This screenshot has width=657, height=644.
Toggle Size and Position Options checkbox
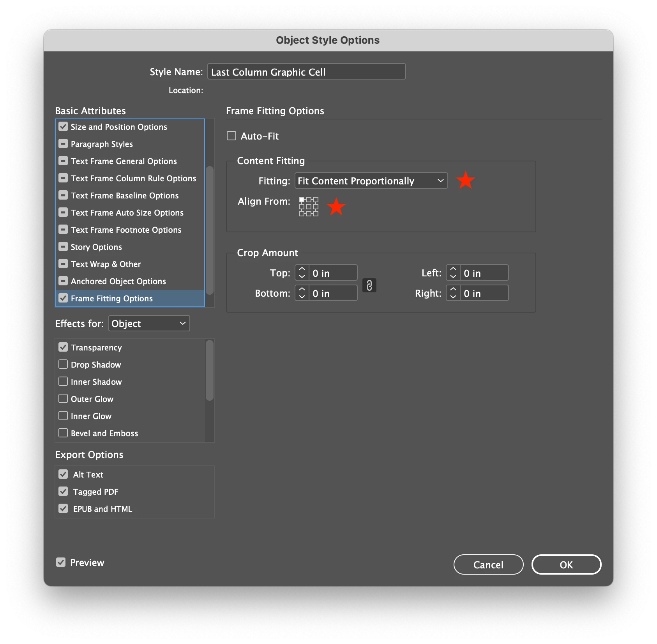63,127
